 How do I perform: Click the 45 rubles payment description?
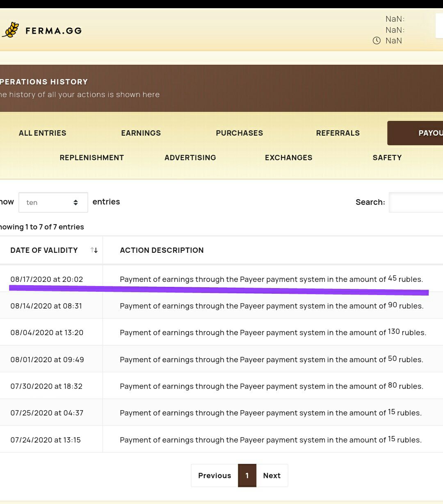tap(271, 279)
